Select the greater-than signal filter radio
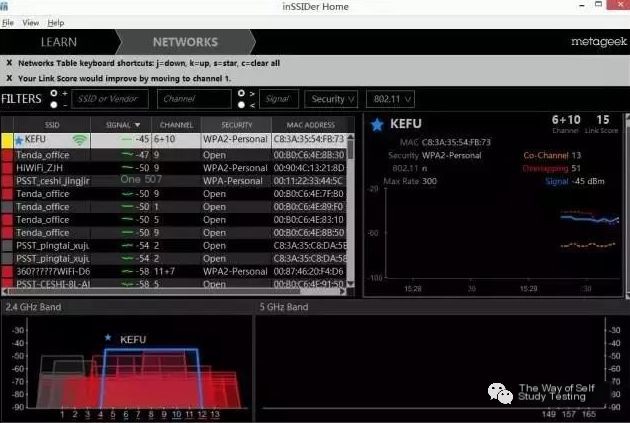 click(241, 93)
